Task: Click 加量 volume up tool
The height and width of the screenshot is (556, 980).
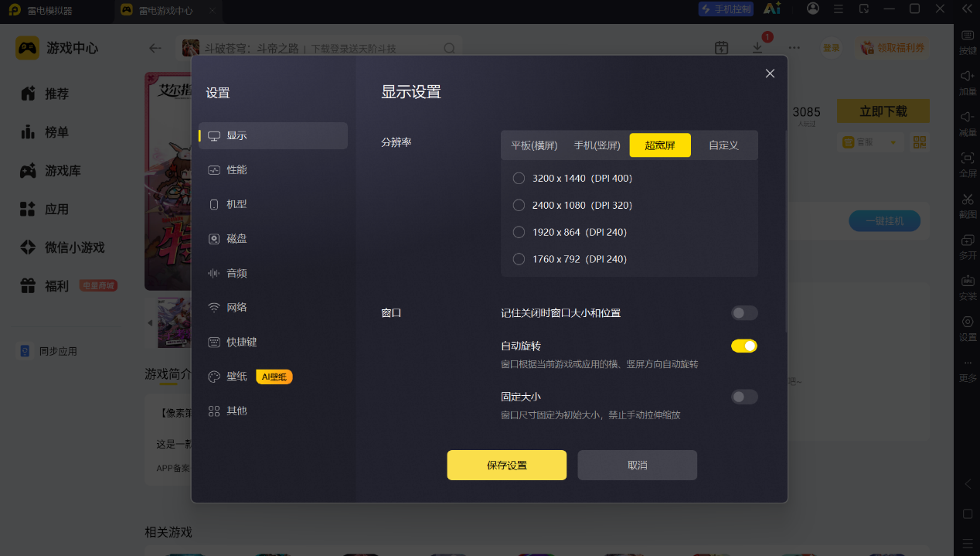Action: 968,83
